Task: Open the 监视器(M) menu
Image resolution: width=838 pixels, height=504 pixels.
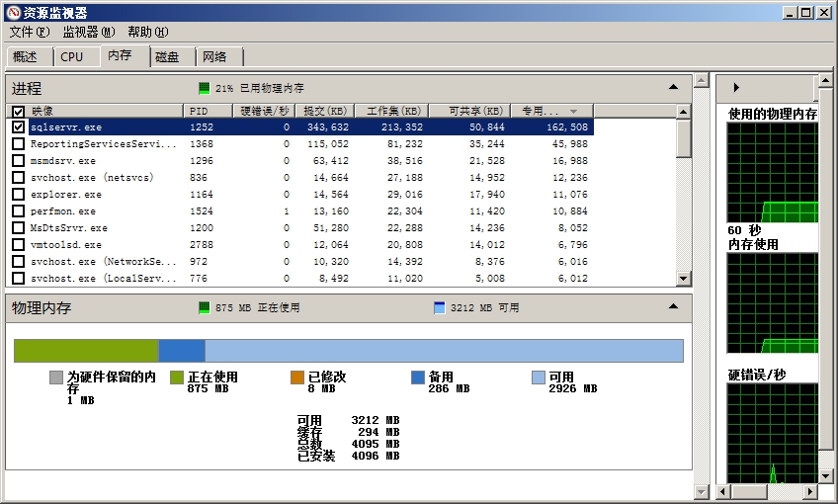Action: [x=89, y=32]
